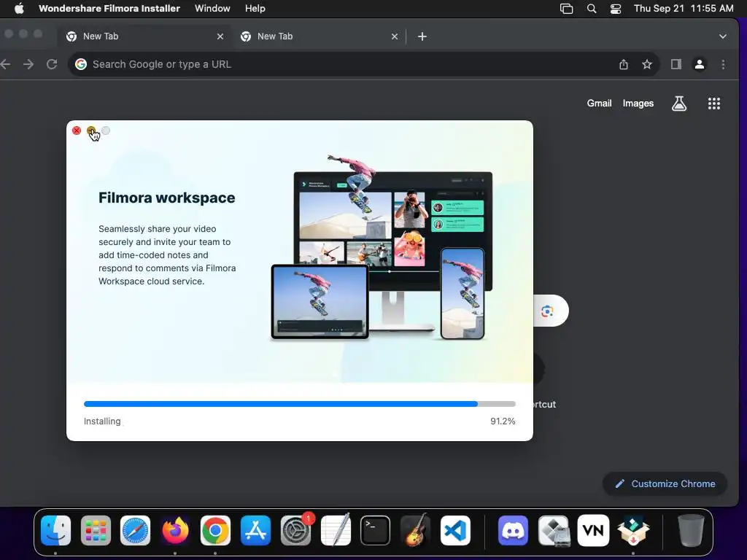Expand Chrome tab search chevron
Viewport: 747px width, 560px height.
point(723,36)
